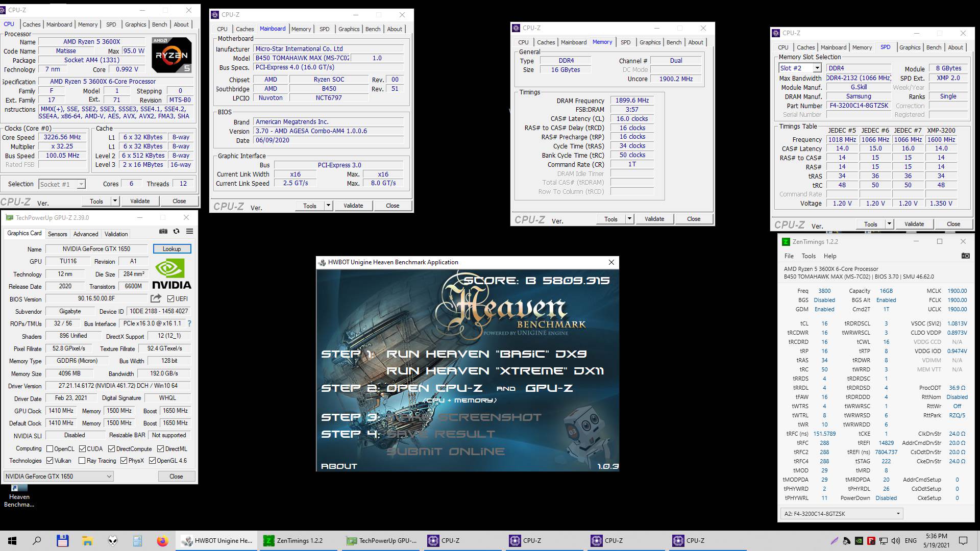Click the taskbar clock showing 5:36 PM
Screen dimensions: 980x551
pyautogui.click(x=936, y=541)
